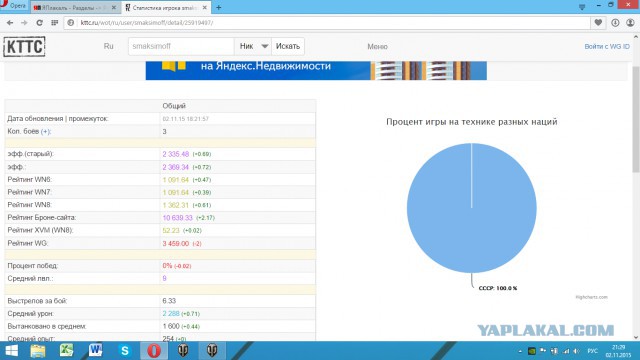Switch to Статистика игрока tab

[x=165, y=8]
